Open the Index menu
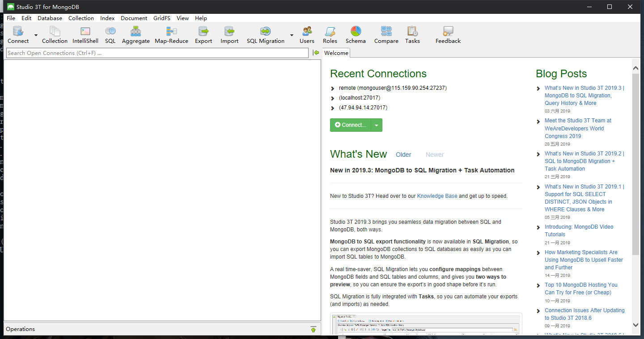 (x=107, y=18)
